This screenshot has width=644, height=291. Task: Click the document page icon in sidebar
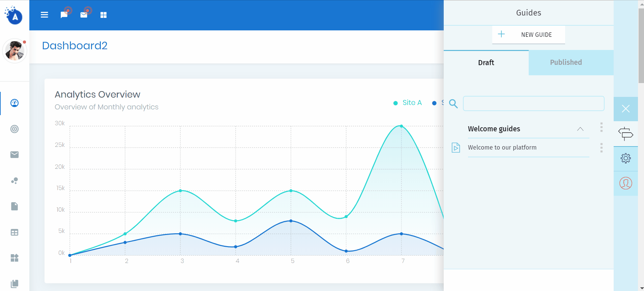tap(14, 206)
